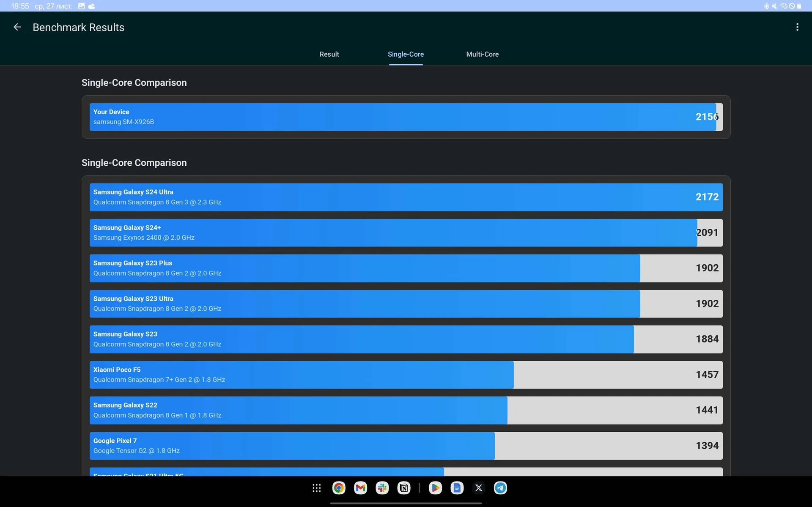Screen dimensions: 812x507
Task: Open the app drawer grid icon
Action: [x=317, y=488]
